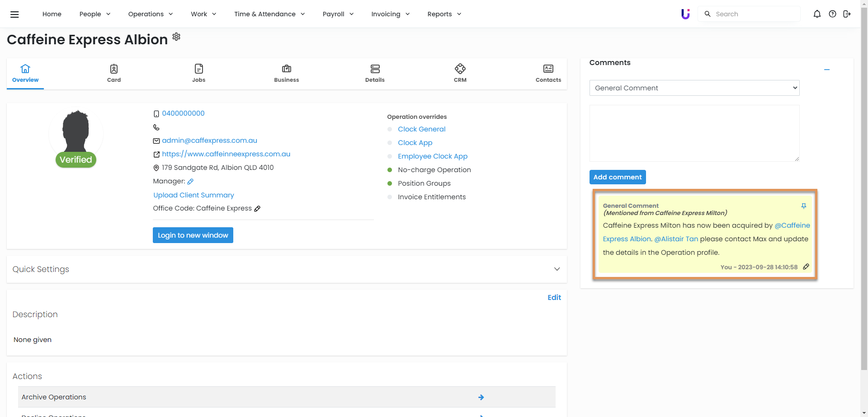Edit the existing comment via pencil icon
Screen dimensions: 868x417
[806, 267]
